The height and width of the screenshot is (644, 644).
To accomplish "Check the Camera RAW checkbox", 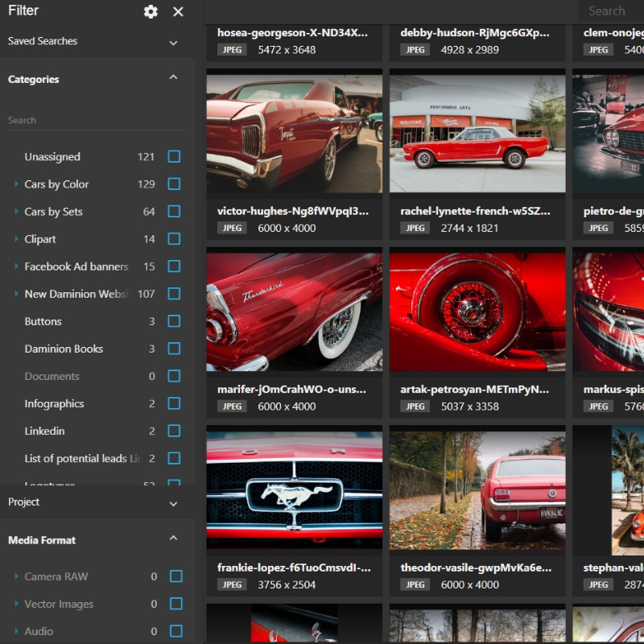I will 174,576.
